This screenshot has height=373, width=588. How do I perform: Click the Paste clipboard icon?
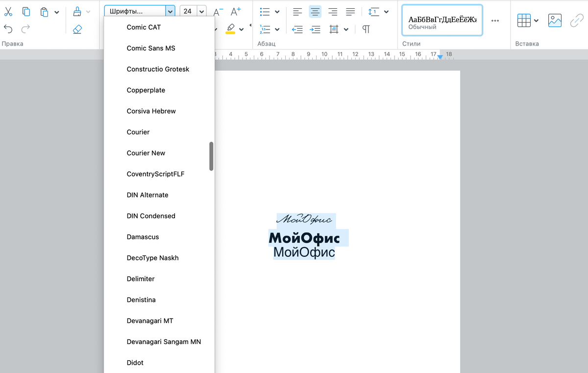[45, 12]
